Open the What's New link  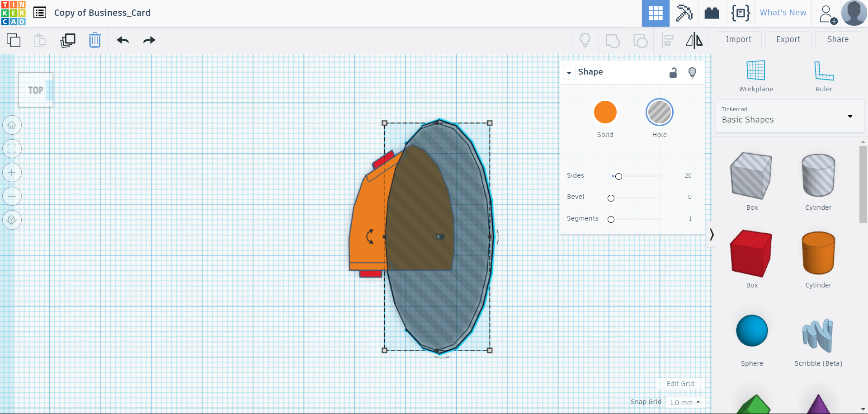[x=783, y=13]
